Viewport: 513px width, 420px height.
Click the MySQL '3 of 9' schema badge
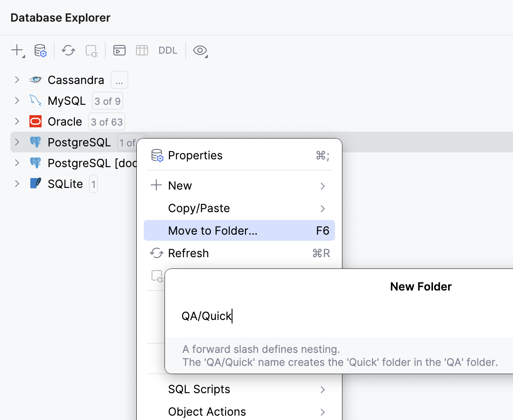point(107,101)
